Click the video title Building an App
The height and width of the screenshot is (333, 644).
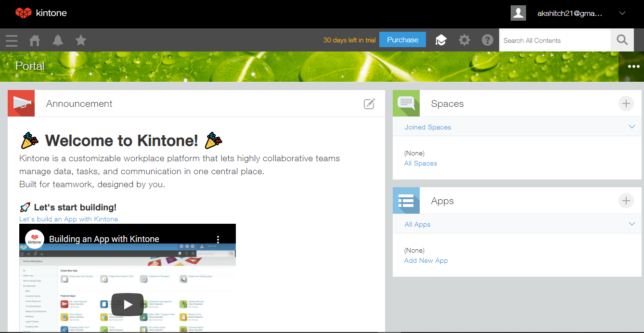pyautogui.click(x=104, y=239)
